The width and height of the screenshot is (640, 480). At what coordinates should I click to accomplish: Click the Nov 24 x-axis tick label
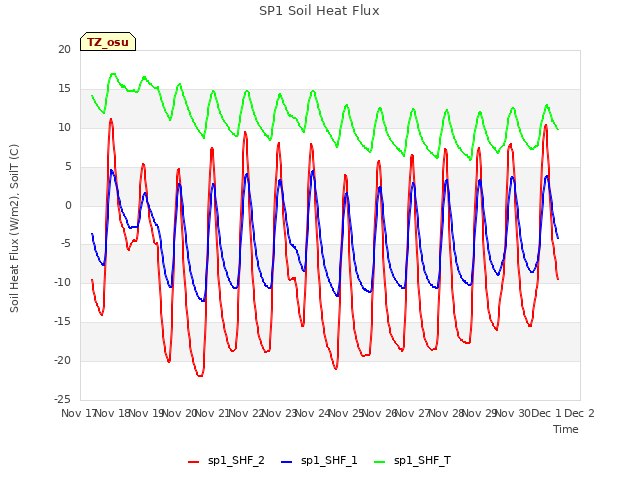click(x=312, y=413)
